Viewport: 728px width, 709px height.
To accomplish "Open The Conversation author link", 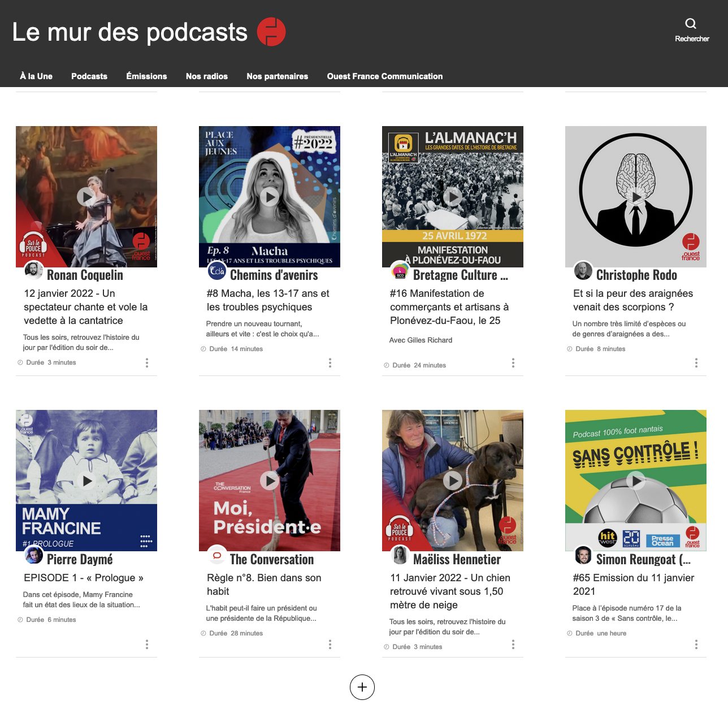I will (271, 559).
